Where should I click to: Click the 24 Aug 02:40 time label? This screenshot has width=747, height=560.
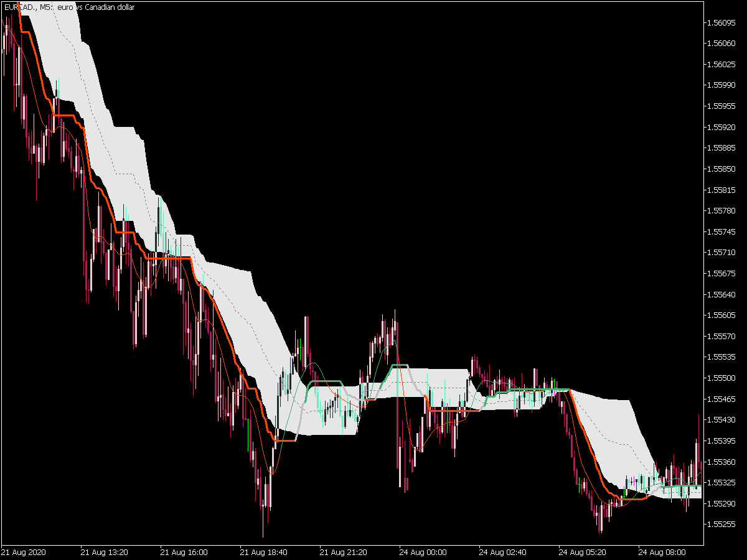pyautogui.click(x=503, y=552)
